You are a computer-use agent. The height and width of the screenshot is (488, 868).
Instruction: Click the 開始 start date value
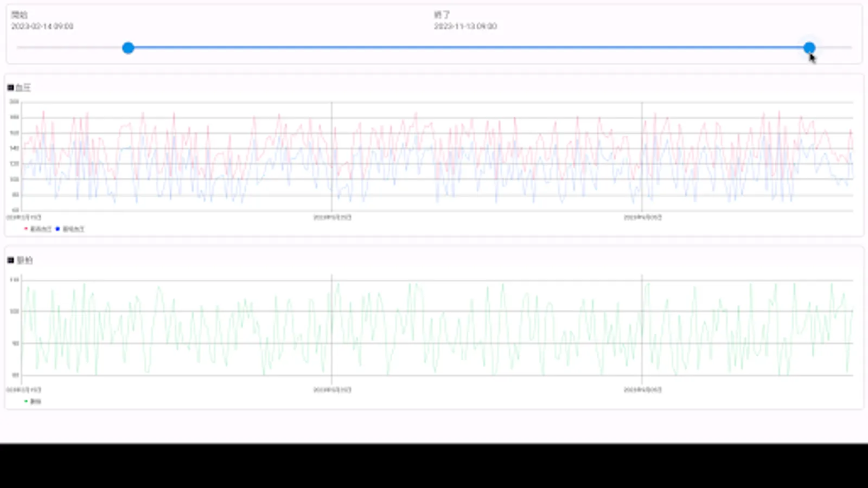coord(42,26)
